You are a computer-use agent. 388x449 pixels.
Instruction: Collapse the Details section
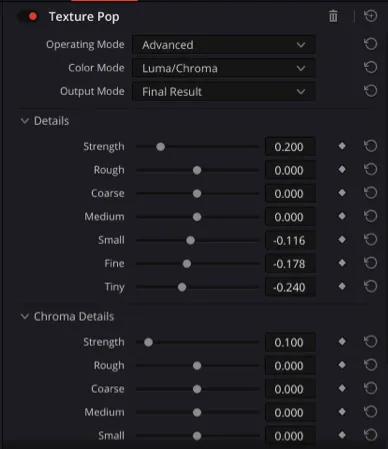tap(25, 121)
